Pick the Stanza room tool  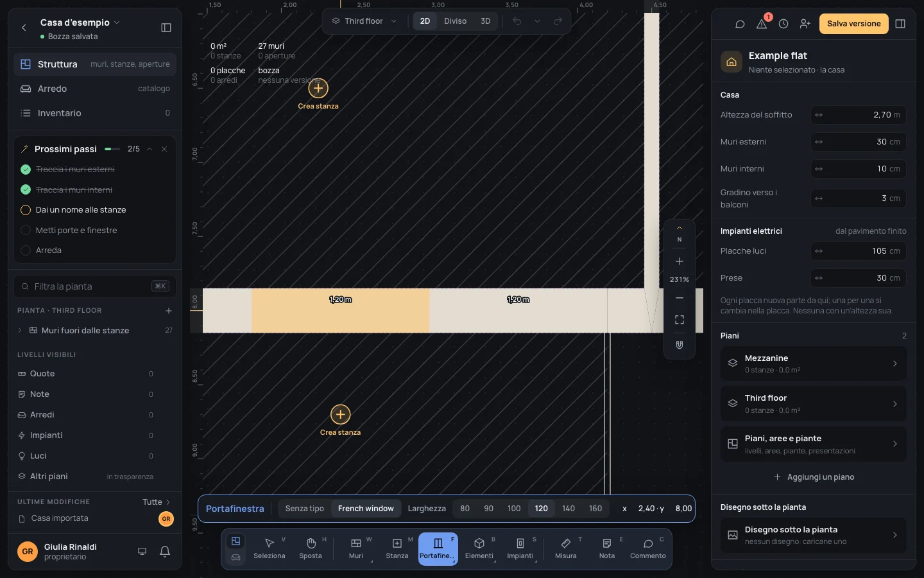397,549
